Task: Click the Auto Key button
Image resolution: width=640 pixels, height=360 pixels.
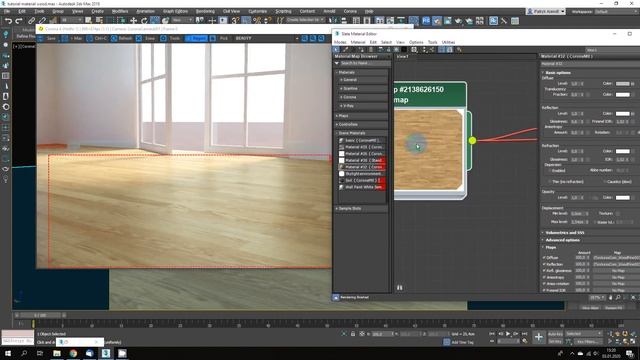Action: click(x=555, y=334)
